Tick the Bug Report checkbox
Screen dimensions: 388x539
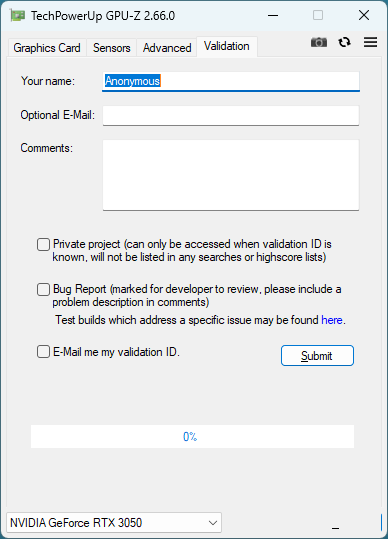click(x=43, y=289)
